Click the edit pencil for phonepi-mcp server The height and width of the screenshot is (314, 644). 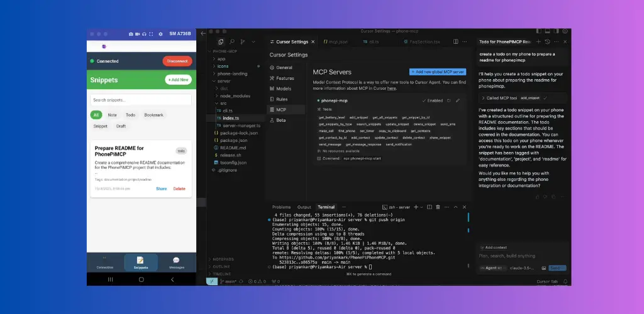[x=458, y=100]
